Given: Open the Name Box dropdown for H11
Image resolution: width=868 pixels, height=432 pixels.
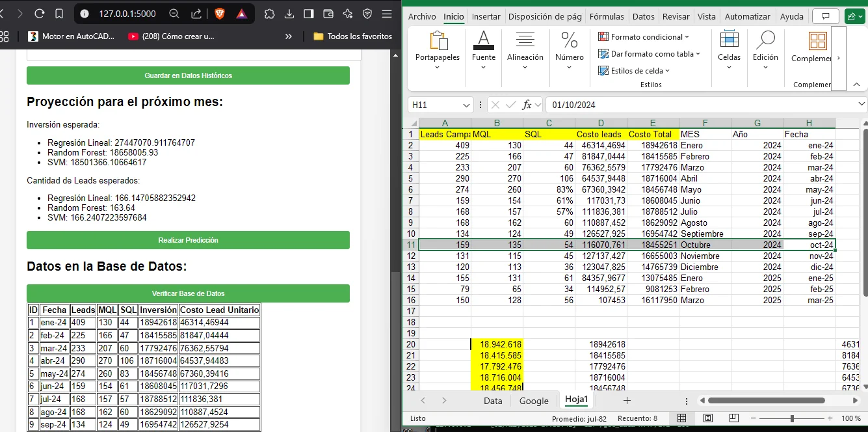Looking at the screenshot, I should click(466, 105).
